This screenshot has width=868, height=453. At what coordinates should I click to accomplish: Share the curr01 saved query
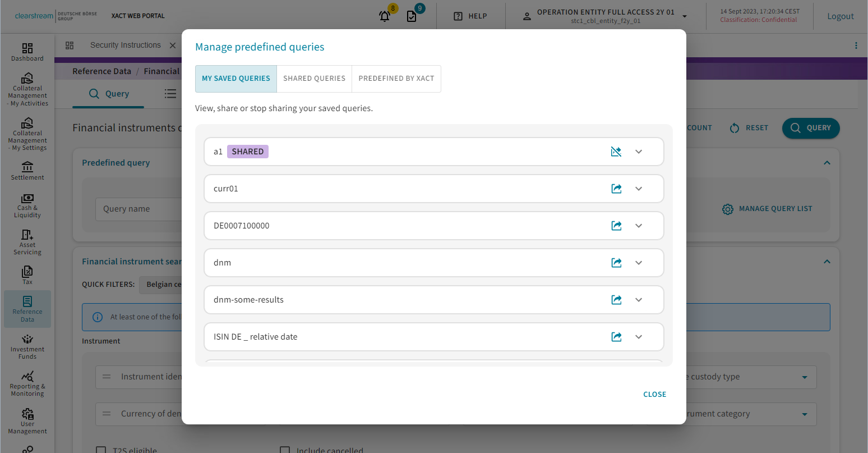[616, 189]
